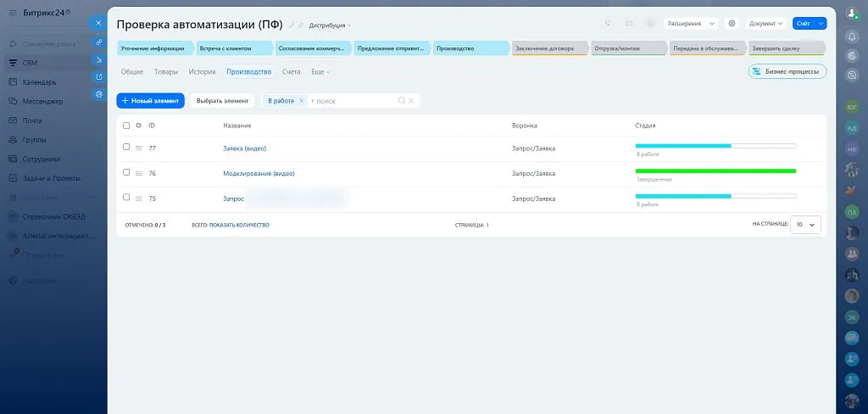Click the chat icon in header
The width and height of the screenshot is (868, 414).
(650, 23)
